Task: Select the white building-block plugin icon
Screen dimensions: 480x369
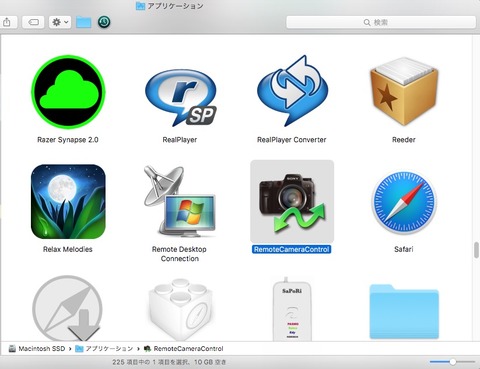Action: (180, 309)
